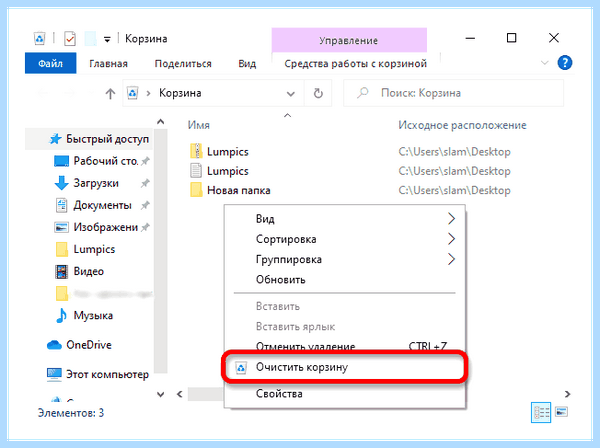Image resolution: width=600 pixels, height=448 pixels.
Task: Click the Recycle Bin icon in title bar
Action: coord(40,39)
